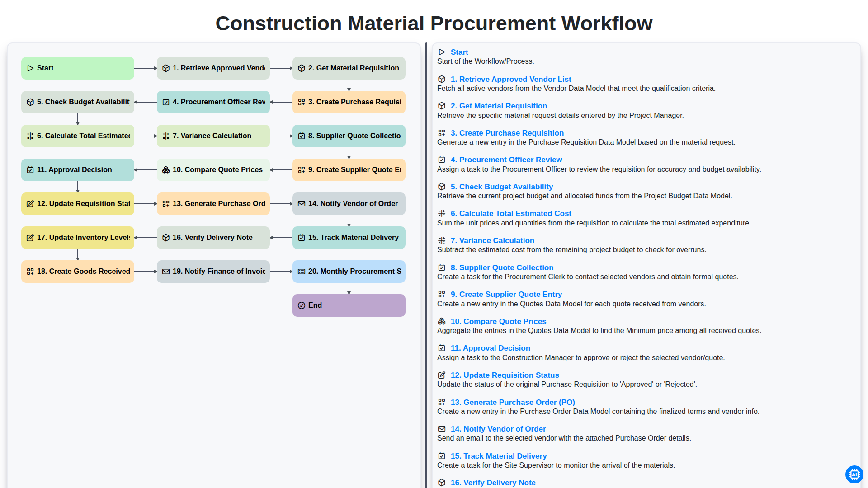Open the '15. Track Material Delivery' list link

[499, 456]
